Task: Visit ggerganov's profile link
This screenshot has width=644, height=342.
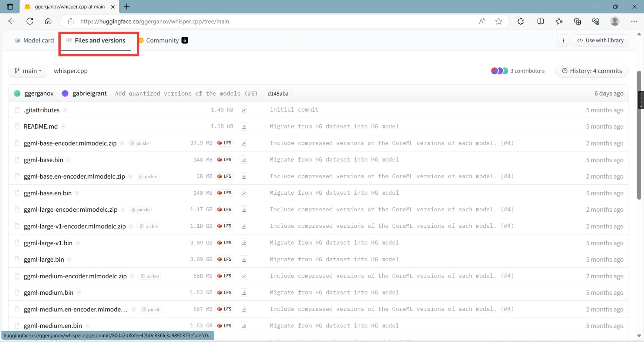Action: [x=39, y=93]
